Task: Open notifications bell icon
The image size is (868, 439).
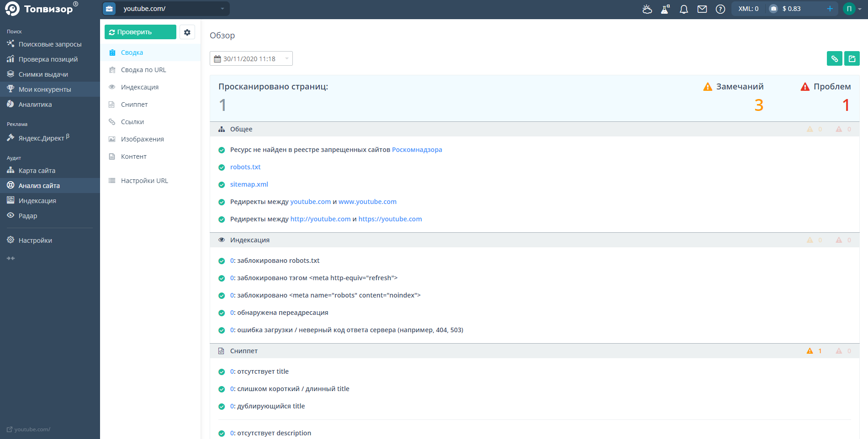Action: pos(684,9)
